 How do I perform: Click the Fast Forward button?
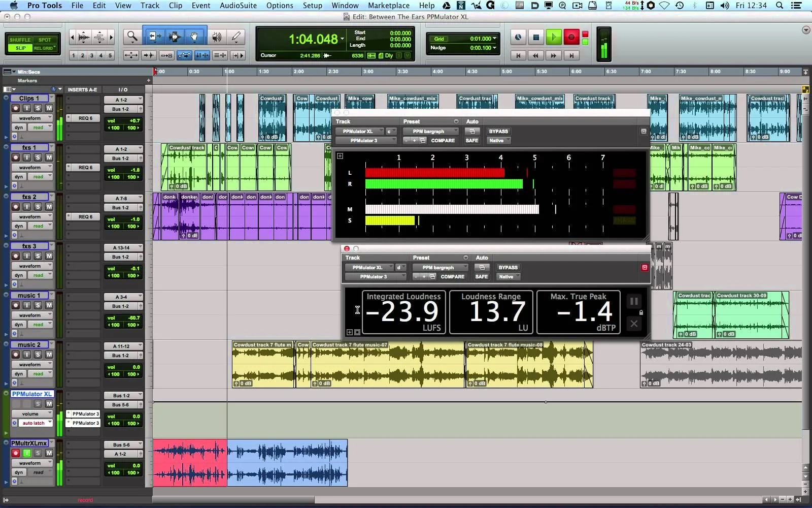pos(554,55)
